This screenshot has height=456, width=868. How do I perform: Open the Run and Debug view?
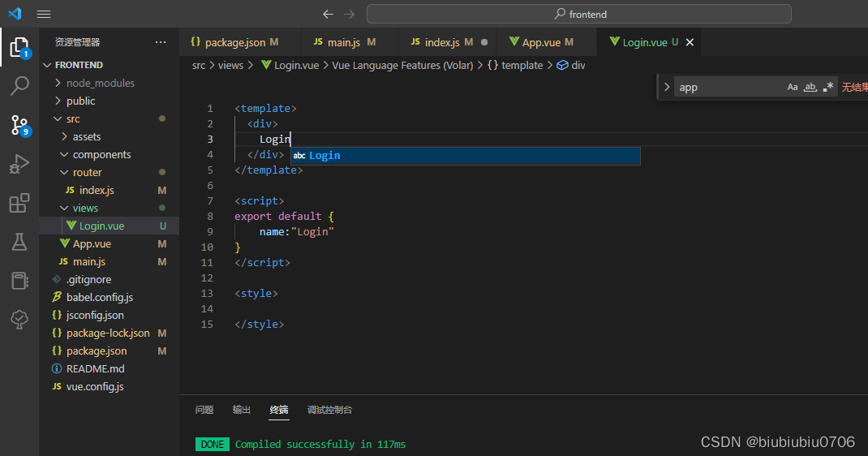click(x=19, y=164)
